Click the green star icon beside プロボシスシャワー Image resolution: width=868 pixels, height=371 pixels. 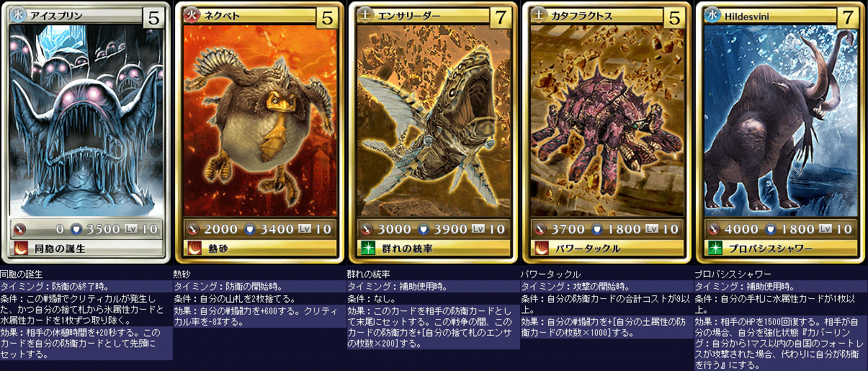click(714, 249)
